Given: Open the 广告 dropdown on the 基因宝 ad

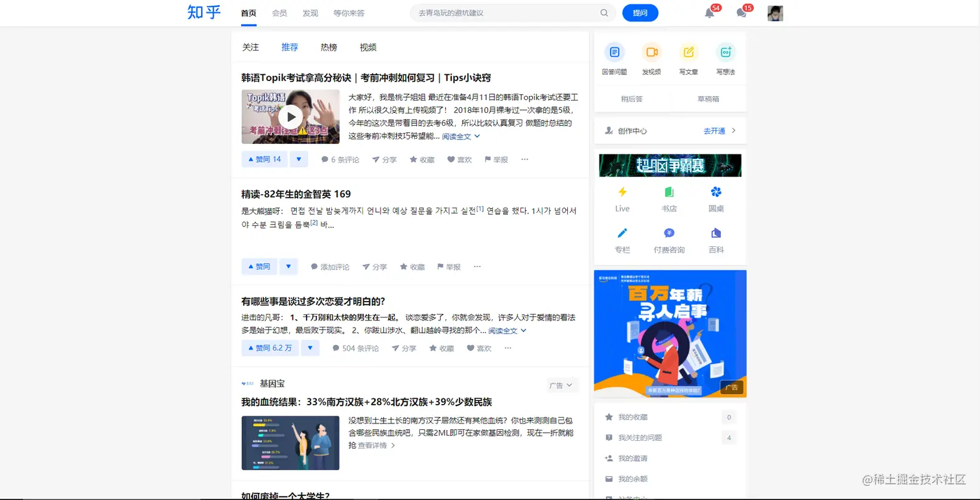Looking at the screenshot, I should click(x=561, y=385).
